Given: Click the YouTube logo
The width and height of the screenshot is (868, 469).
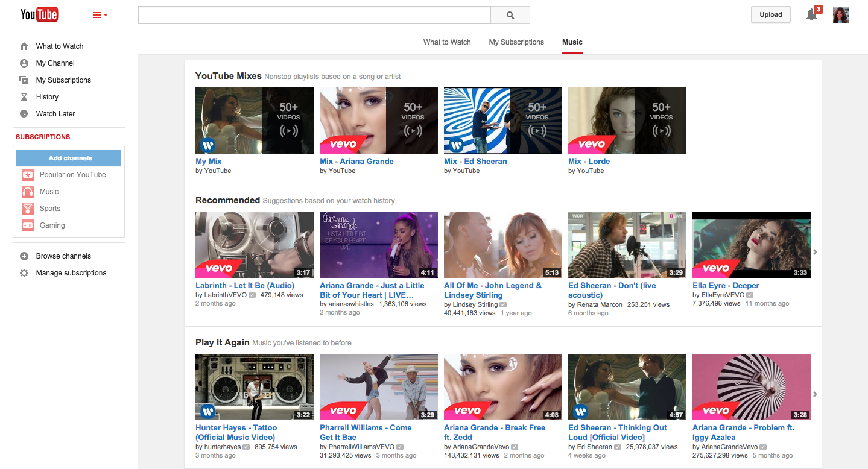Looking at the screenshot, I should click(39, 14).
